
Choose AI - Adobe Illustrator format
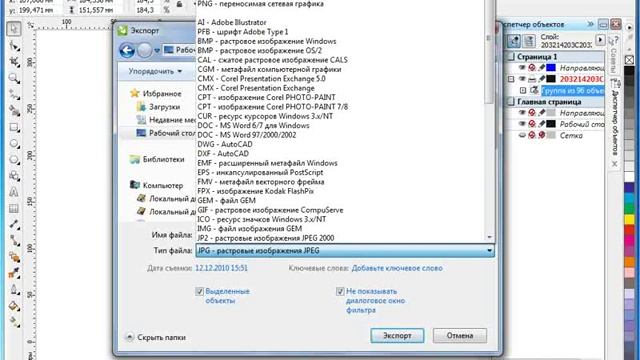click(232, 22)
